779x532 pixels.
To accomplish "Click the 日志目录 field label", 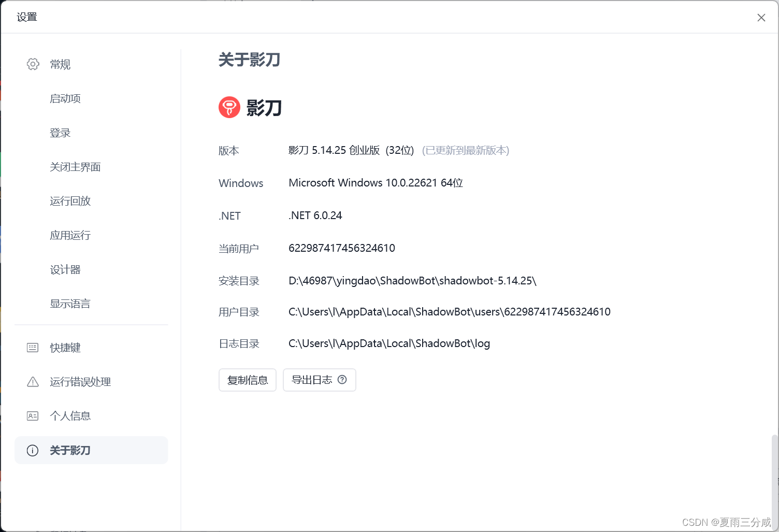I will click(x=239, y=343).
